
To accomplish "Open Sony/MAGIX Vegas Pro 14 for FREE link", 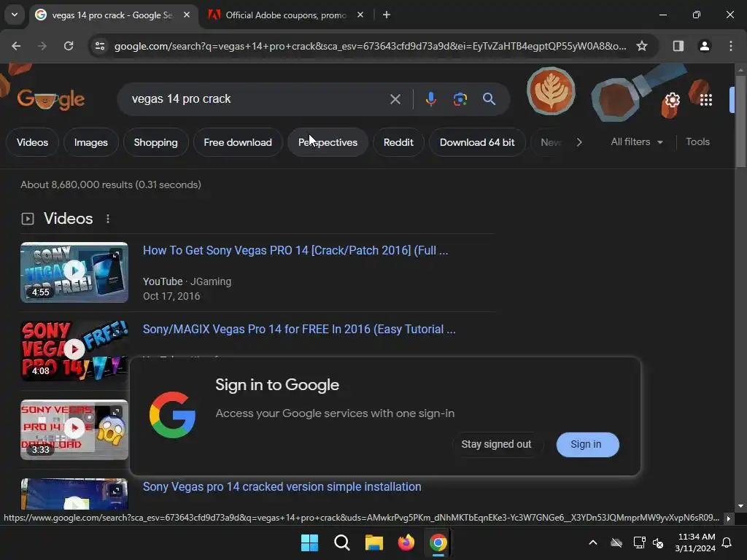I will click(x=299, y=329).
